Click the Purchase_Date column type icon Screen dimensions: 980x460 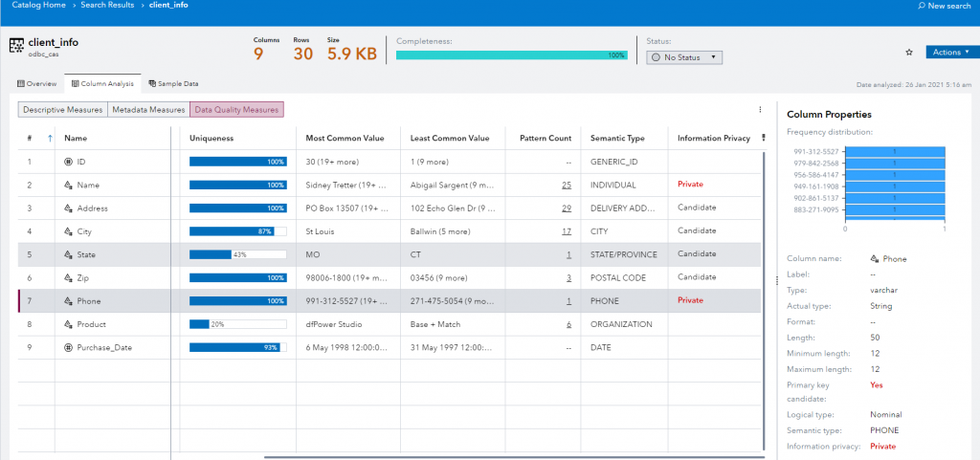pyautogui.click(x=68, y=347)
